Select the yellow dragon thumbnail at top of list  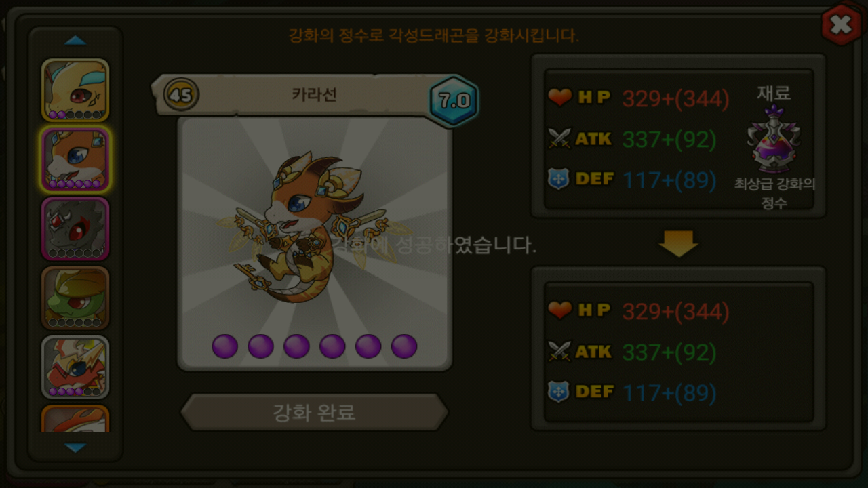75,89
